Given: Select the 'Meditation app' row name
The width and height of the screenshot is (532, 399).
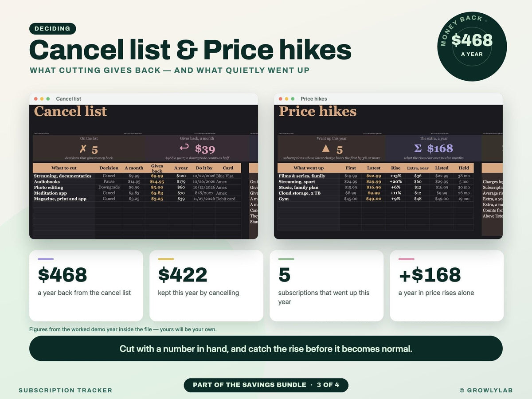Looking at the screenshot, I should (50, 193).
